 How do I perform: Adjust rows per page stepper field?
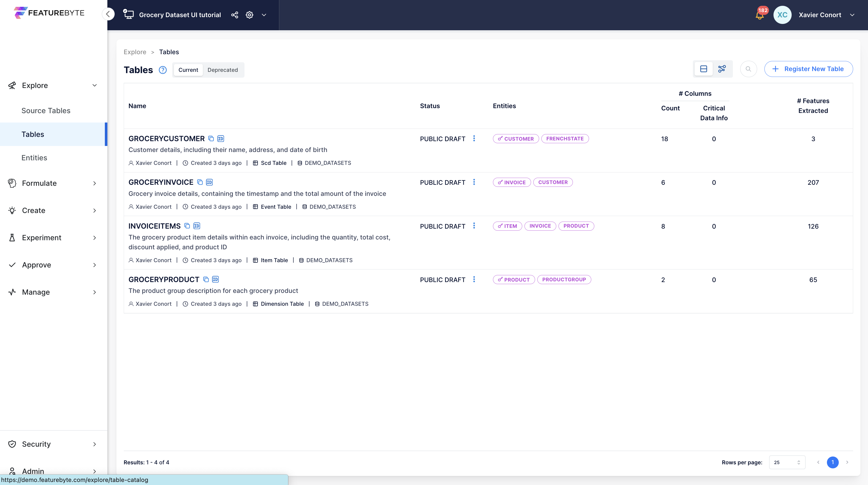coord(798,462)
